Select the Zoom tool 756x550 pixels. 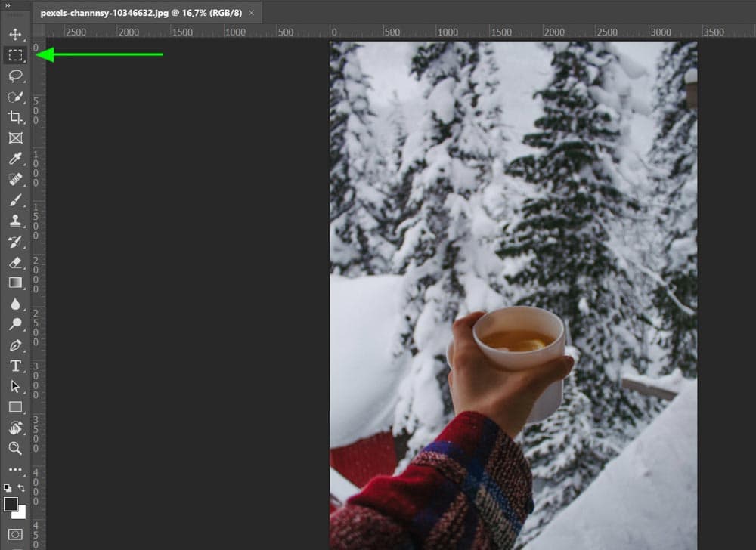[x=15, y=448]
